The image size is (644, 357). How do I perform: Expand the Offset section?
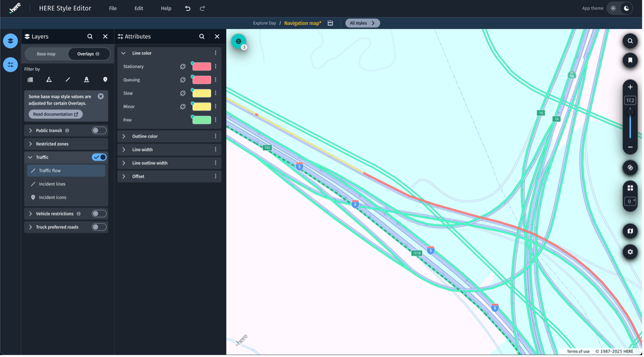[x=124, y=177]
